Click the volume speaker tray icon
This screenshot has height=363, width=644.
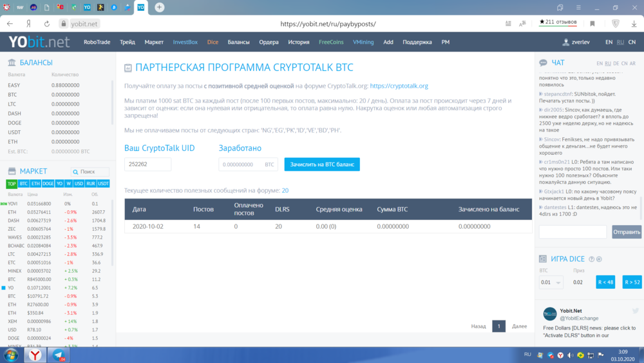pyautogui.click(x=570, y=355)
